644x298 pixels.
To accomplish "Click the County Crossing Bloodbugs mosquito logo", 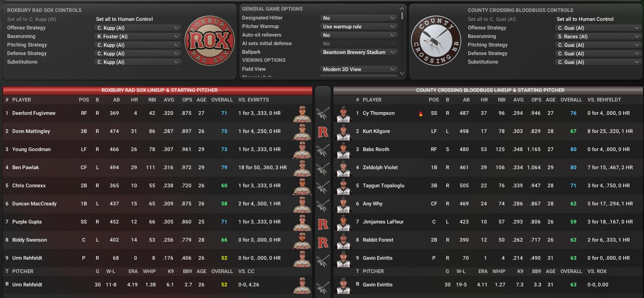I will click(436, 41).
